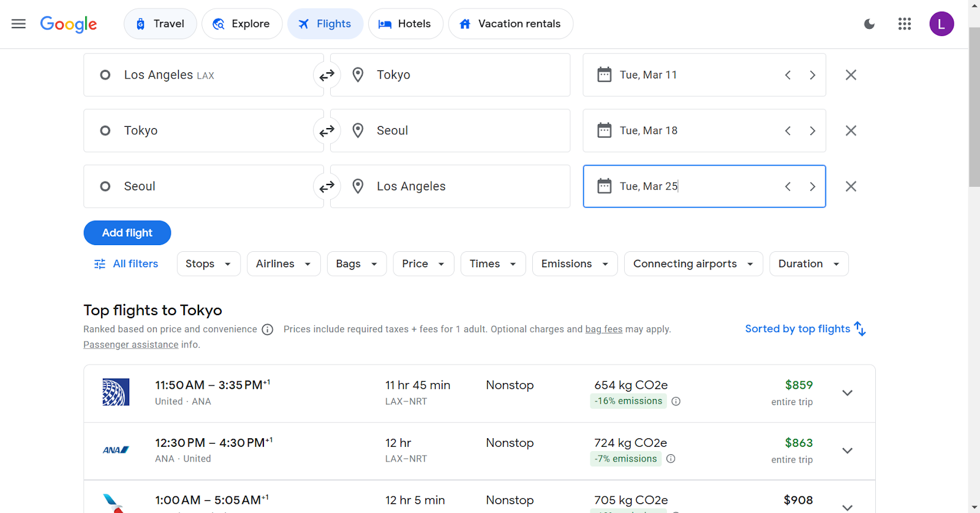Open the bag fees link

click(604, 329)
